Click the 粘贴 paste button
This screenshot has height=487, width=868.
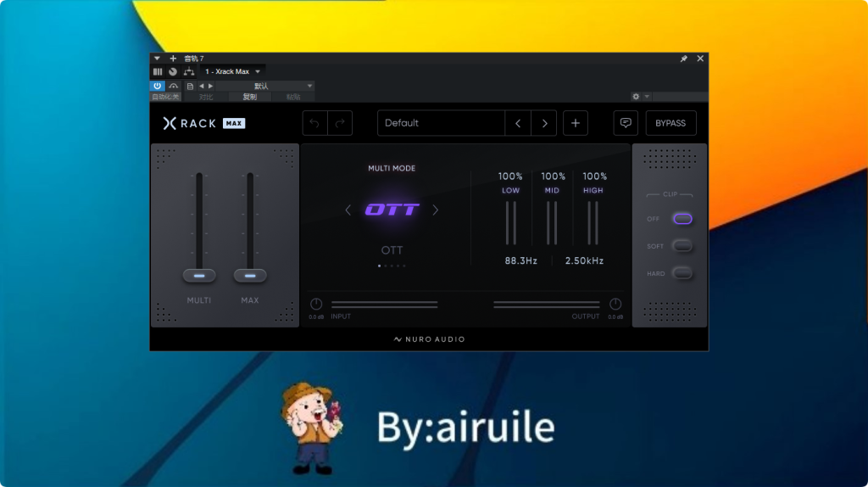(x=292, y=97)
